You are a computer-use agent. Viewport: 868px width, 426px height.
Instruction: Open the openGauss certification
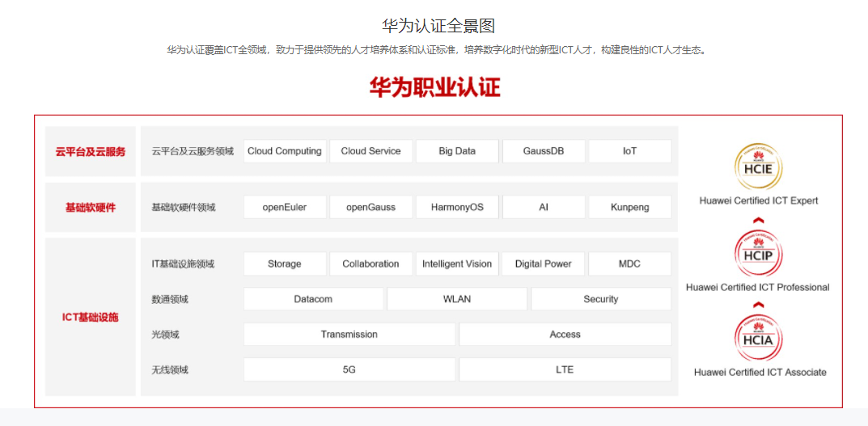click(x=370, y=208)
